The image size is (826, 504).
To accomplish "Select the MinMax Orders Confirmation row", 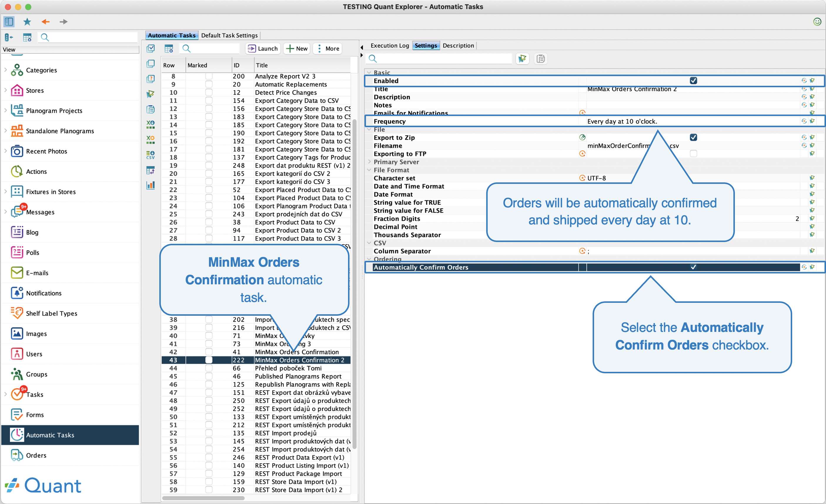I will pos(256,352).
